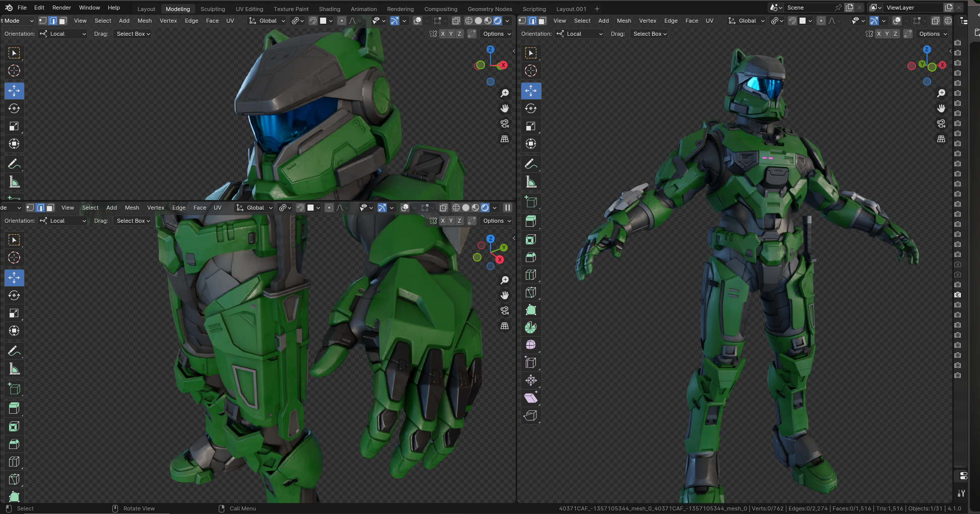Toggle camera view in bottom-left viewport

[505, 310]
